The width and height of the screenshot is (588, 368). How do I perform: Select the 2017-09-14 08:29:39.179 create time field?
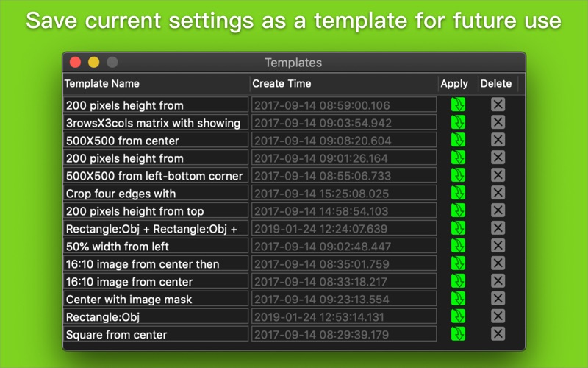click(x=343, y=334)
